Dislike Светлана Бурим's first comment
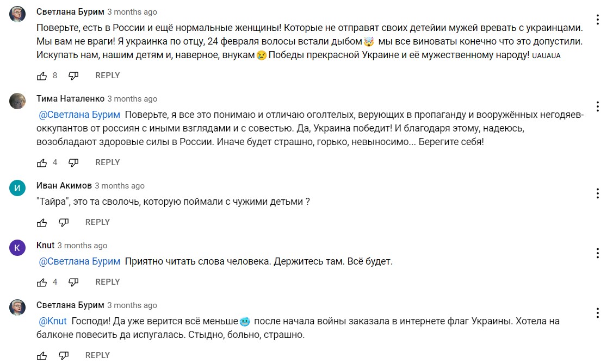This screenshot has width=613, height=364. (x=73, y=76)
